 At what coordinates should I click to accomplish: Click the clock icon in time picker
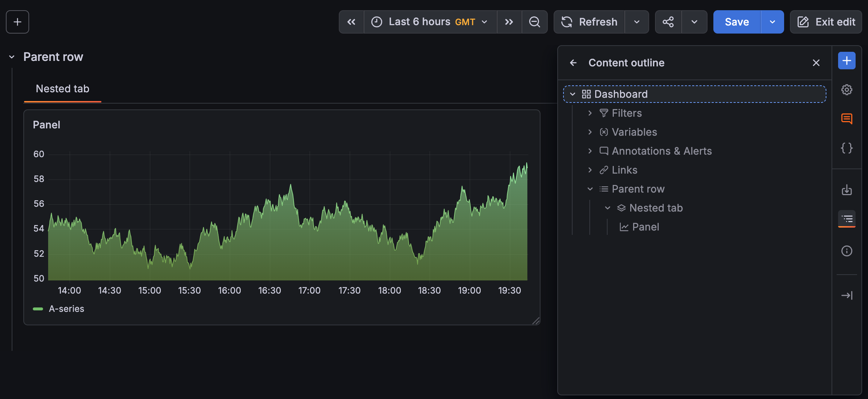[377, 22]
